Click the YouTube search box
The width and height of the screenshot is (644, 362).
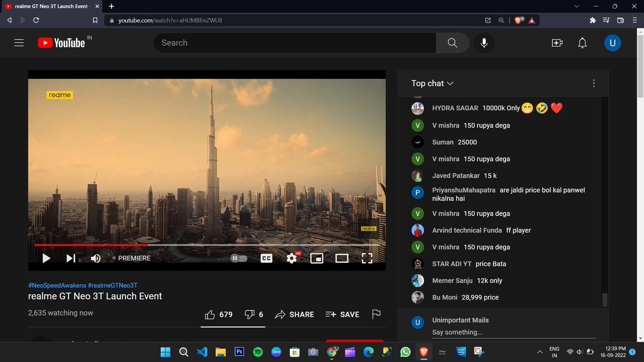[295, 43]
